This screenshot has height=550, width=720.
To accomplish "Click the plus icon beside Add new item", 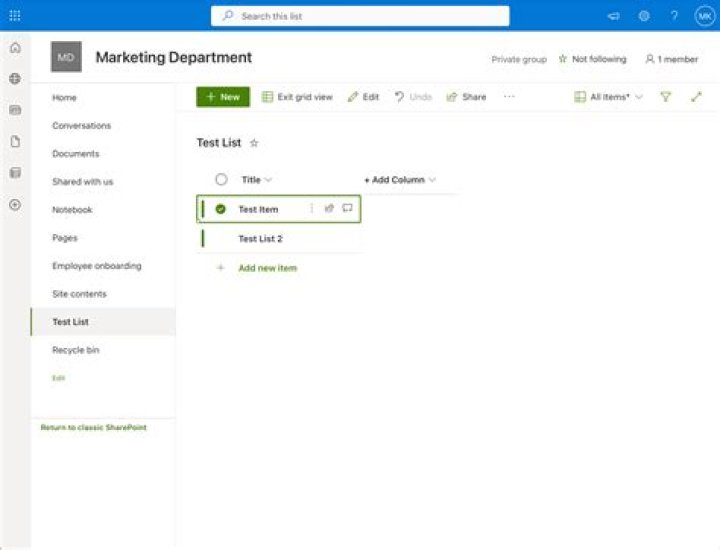I will [x=220, y=268].
